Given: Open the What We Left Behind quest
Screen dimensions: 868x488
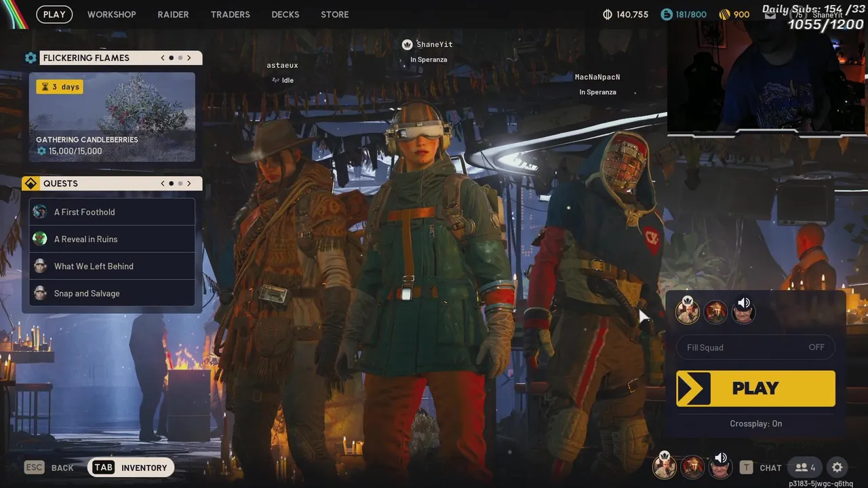Looking at the screenshot, I should click(112, 266).
